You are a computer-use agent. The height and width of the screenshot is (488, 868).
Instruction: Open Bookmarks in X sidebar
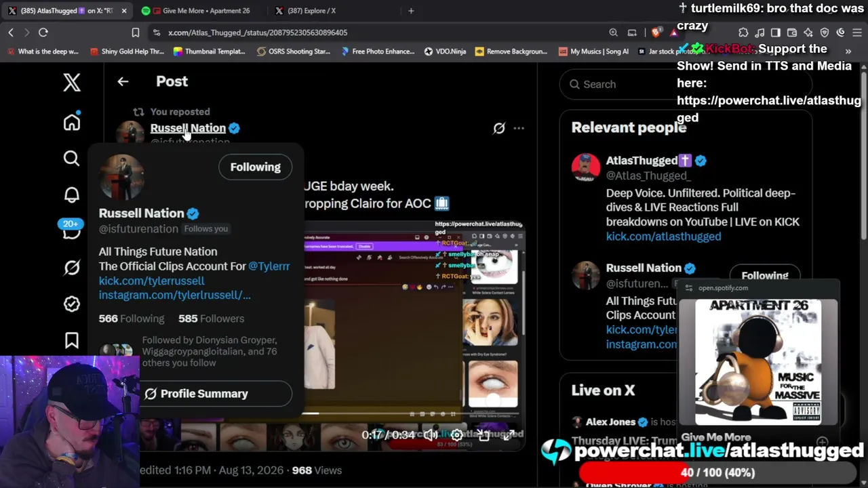pos(72,340)
